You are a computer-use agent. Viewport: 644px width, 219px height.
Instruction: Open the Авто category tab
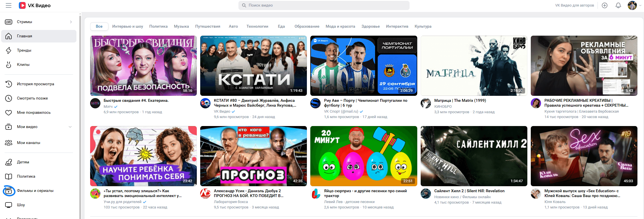coord(233,27)
